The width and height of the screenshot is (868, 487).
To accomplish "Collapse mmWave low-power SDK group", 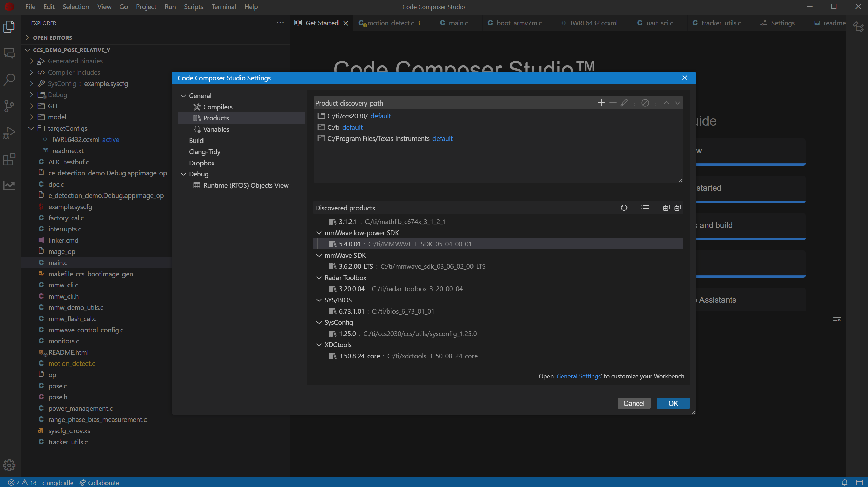I will (319, 233).
